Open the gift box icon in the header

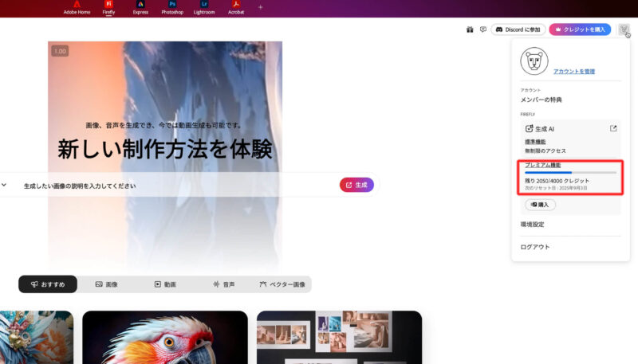470,29
